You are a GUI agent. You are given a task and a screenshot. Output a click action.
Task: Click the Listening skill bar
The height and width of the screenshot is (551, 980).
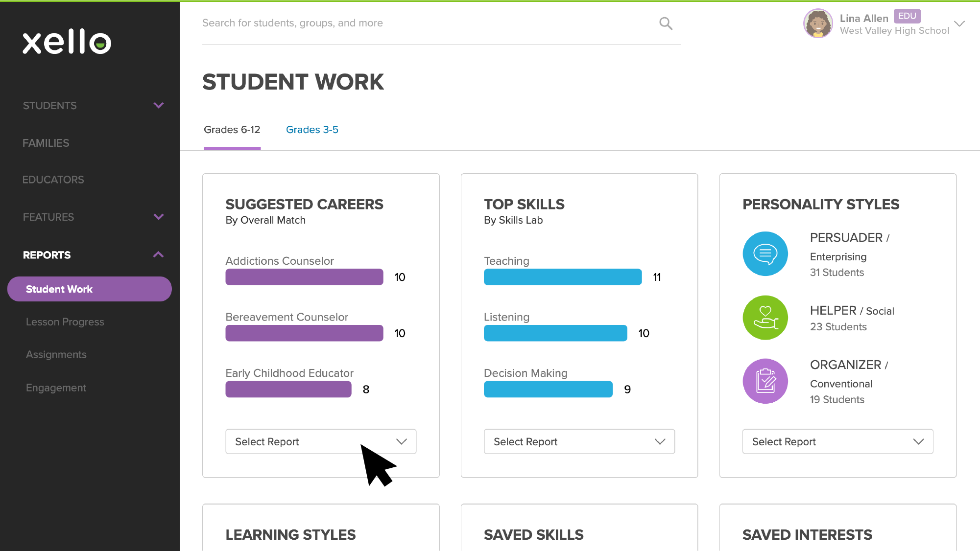(555, 333)
